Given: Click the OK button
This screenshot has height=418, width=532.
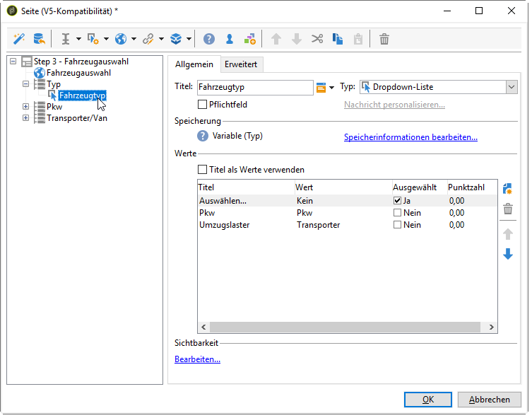Looking at the screenshot, I should (x=428, y=400).
